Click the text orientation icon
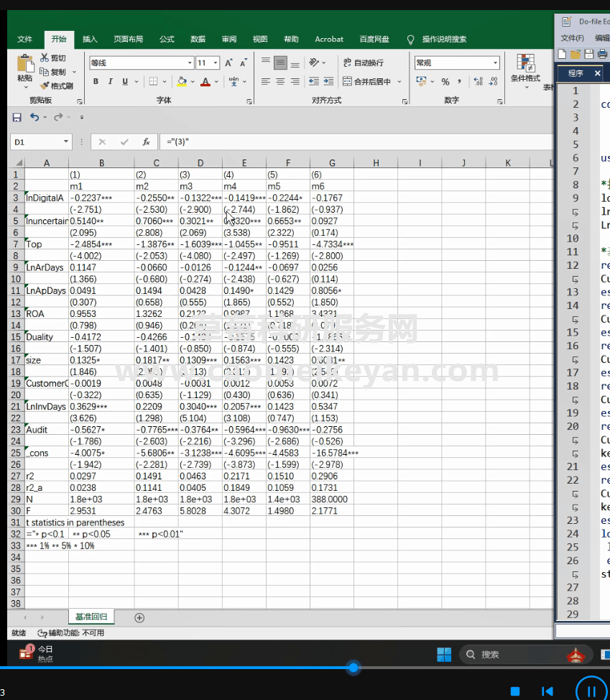This screenshot has width=610, height=700. [x=314, y=63]
